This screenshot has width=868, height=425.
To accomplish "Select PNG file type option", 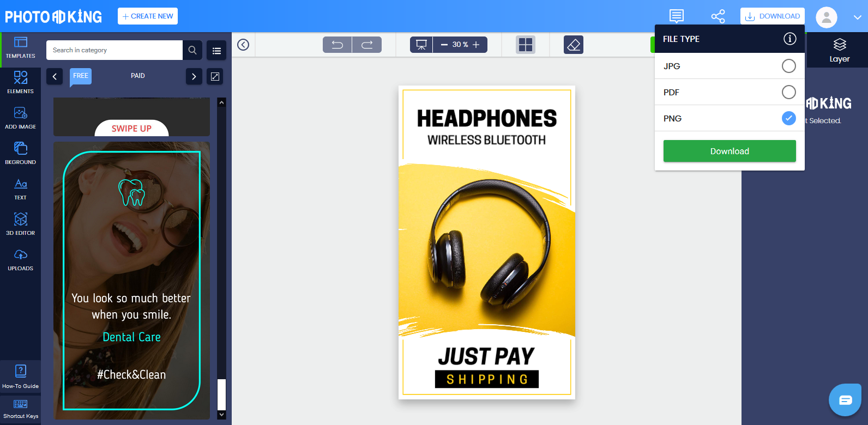I will 788,118.
